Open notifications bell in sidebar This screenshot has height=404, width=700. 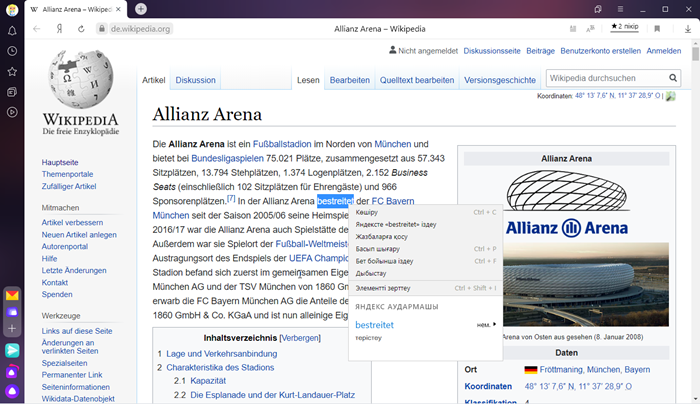tap(12, 31)
